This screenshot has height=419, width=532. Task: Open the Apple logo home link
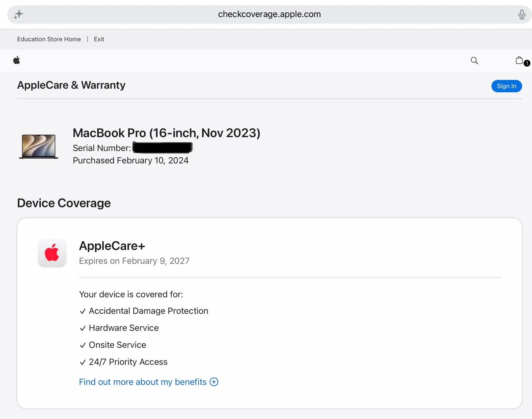[17, 60]
